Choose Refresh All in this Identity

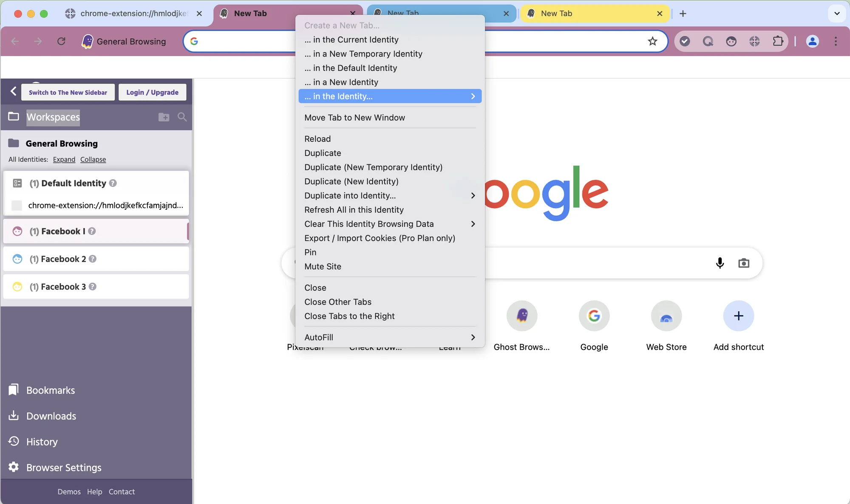390,210
